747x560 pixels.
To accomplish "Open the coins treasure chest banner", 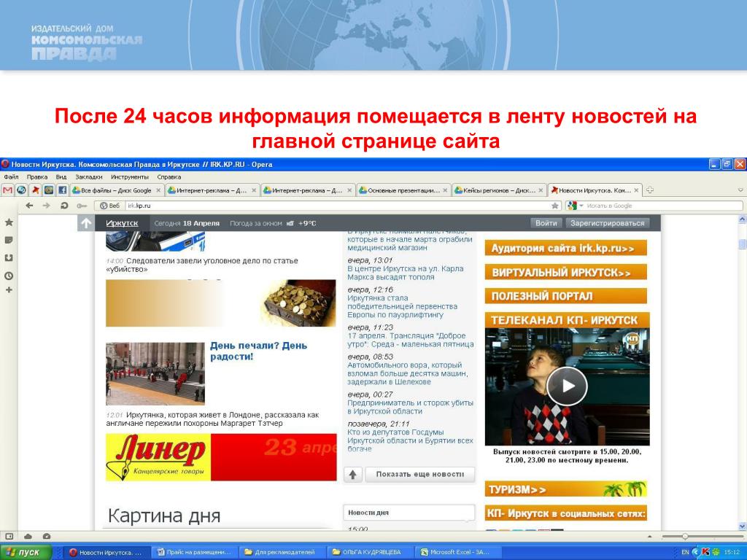I will (x=221, y=303).
